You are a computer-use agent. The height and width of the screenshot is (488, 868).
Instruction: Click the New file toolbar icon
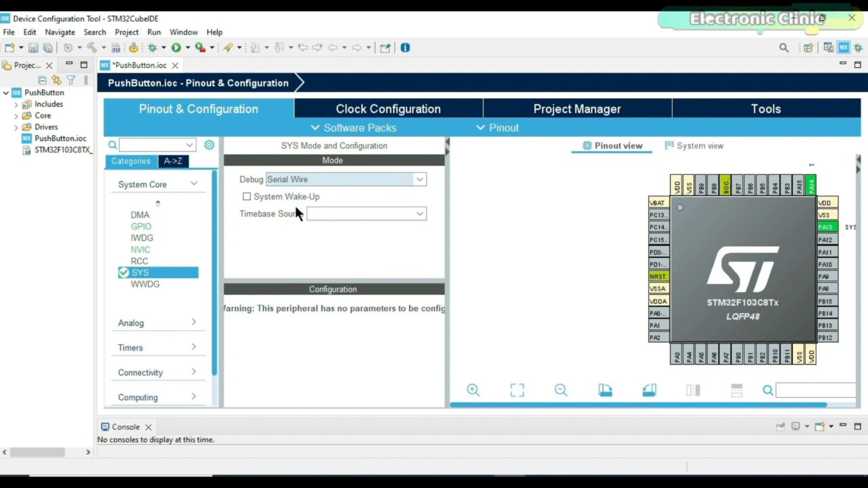coord(9,48)
